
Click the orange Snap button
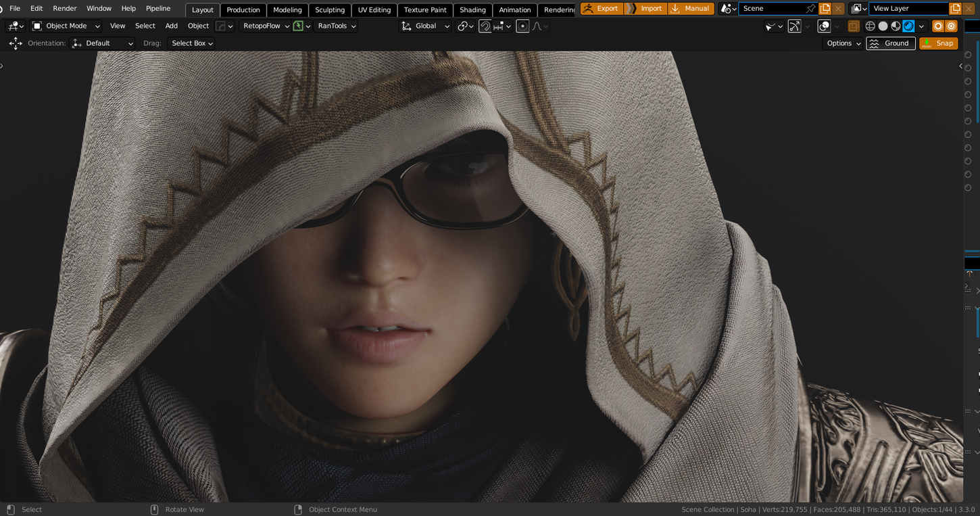(938, 43)
